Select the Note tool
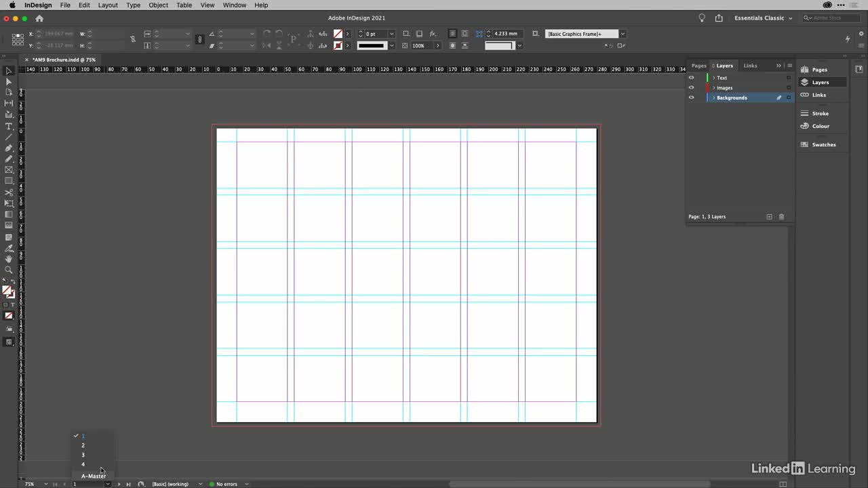868x488 pixels. (x=9, y=237)
